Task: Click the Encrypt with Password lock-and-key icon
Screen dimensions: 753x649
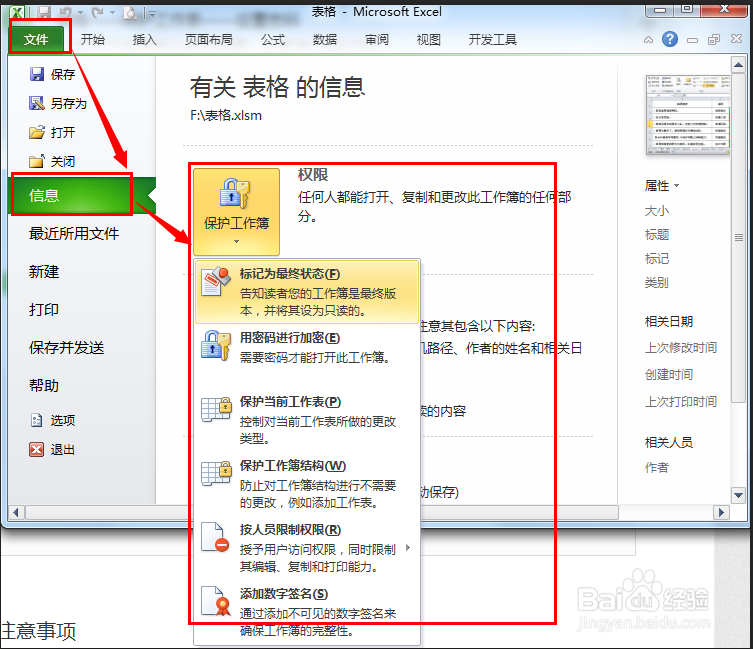Action: [216, 345]
